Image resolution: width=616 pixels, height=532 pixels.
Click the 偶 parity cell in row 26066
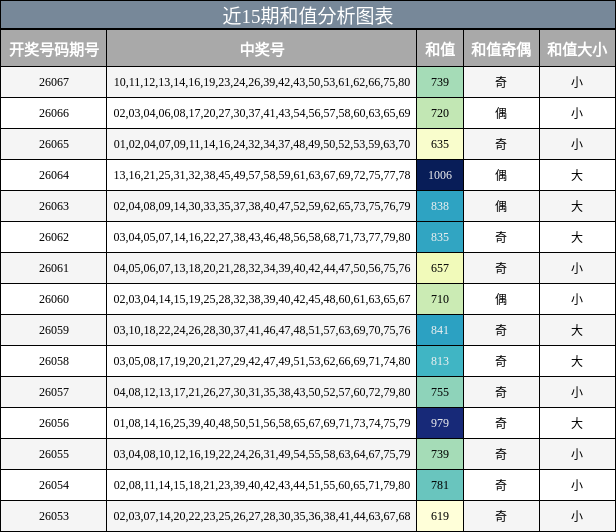(501, 113)
